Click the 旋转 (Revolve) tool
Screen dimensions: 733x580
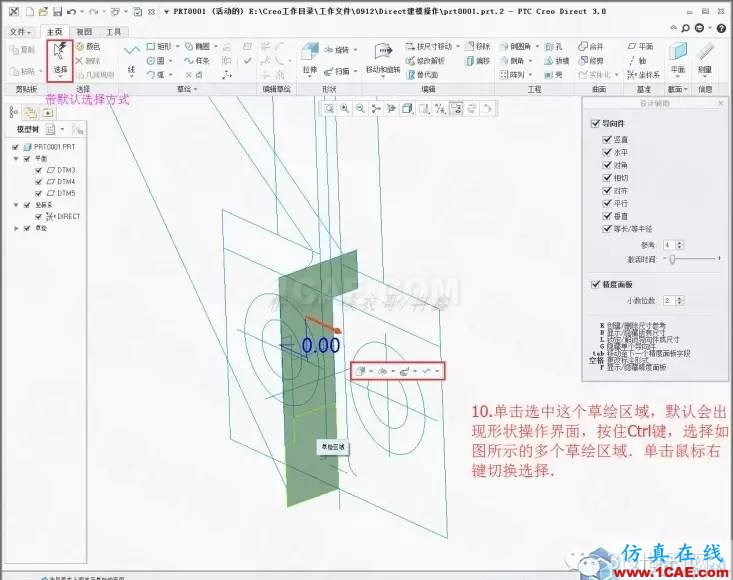click(337, 50)
